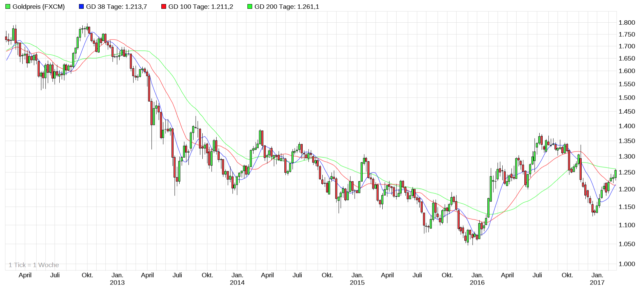Click the "1 Tick = 1 Woche" note

(x=34, y=265)
